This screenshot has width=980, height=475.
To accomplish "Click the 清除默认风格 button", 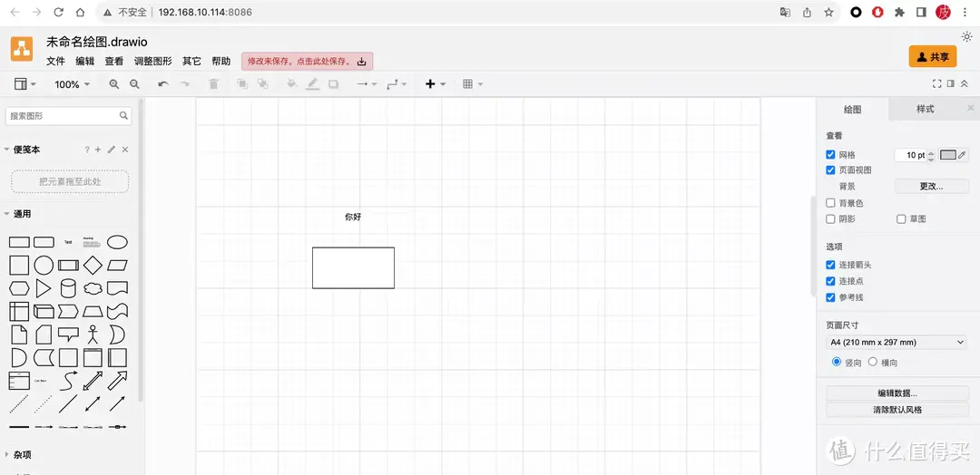I will coord(897,410).
